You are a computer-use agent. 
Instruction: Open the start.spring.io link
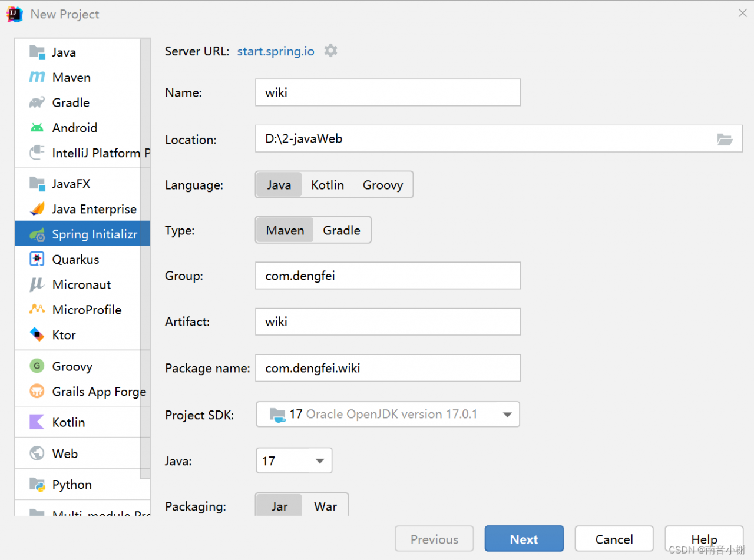point(276,51)
